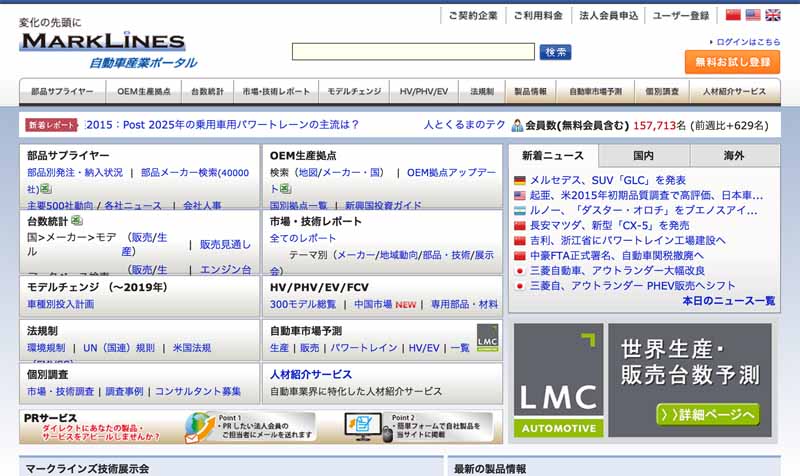Open 人とくるまのテク ticker link
This screenshot has width=800, height=476.
464,124
